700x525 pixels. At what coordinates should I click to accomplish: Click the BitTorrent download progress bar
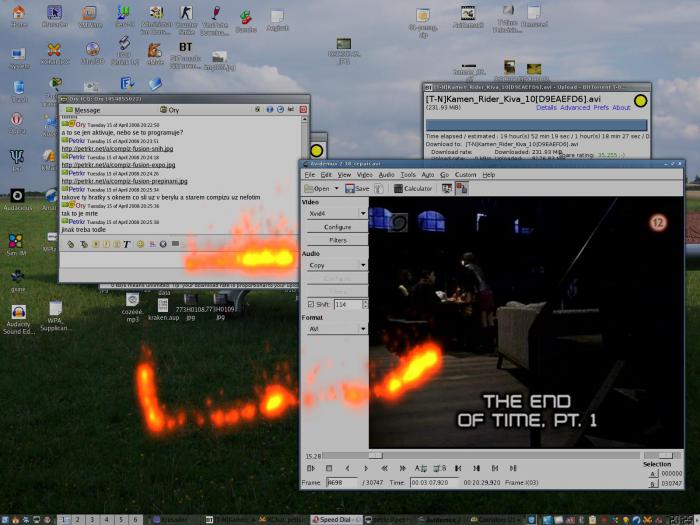pyautogui.click(x=536, y=125)
